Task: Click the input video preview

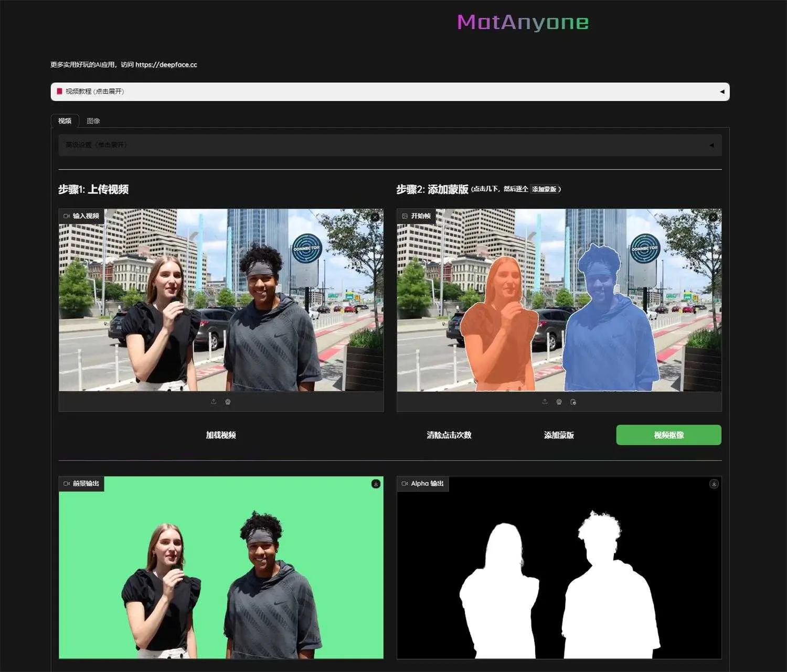Action: pos(221,300)
